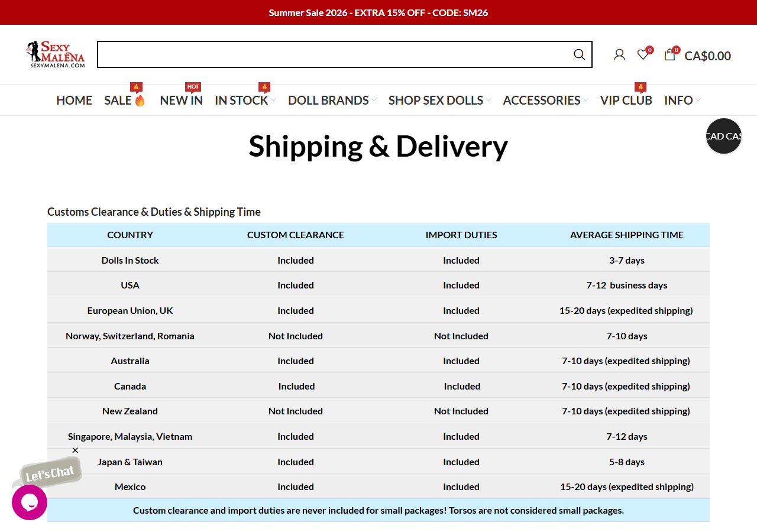Open the VIP CLUB menu item

click(626, 100)
